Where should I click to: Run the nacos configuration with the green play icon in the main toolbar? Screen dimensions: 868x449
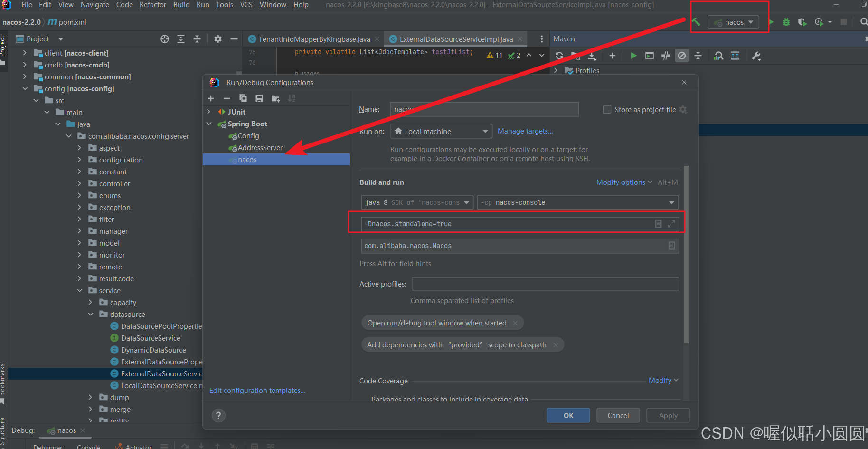tap(771, 22)
